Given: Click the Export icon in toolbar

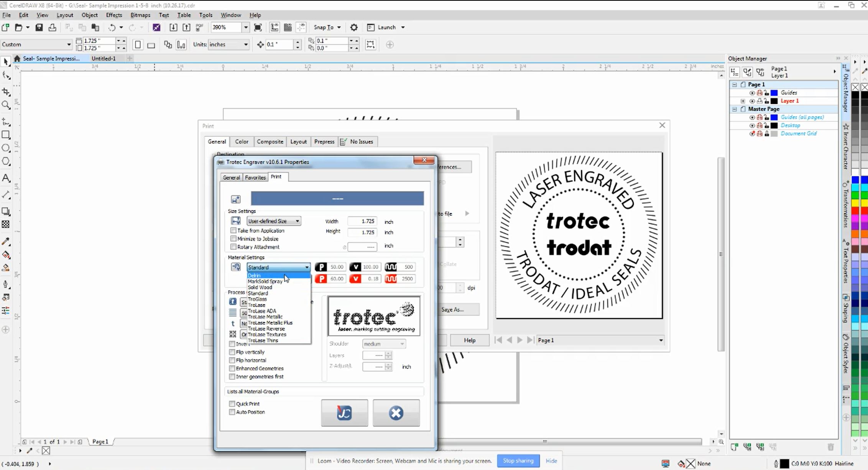Looking at the screenshot, I should click(186, 27).
